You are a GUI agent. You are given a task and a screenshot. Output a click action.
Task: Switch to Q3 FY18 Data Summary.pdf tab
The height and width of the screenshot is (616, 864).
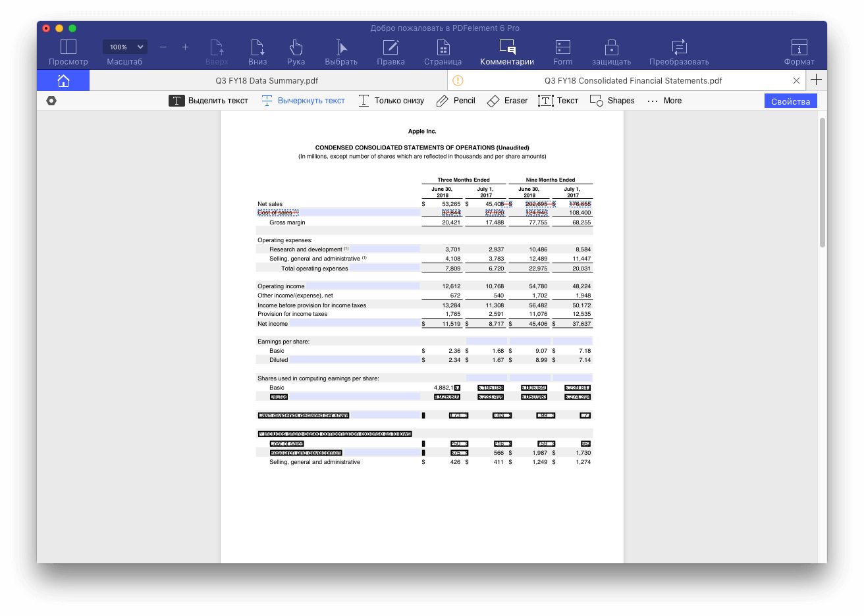(x=267, y=80)
